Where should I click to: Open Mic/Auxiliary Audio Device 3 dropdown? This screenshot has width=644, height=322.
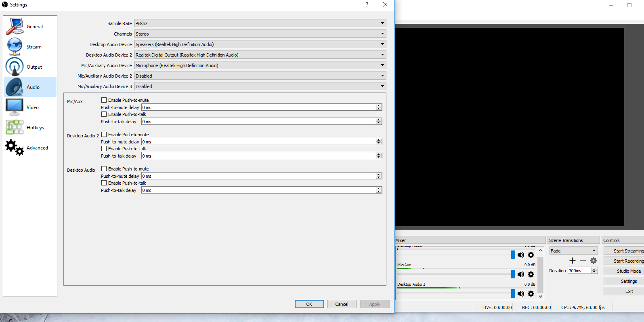click(x=260, y=86)
